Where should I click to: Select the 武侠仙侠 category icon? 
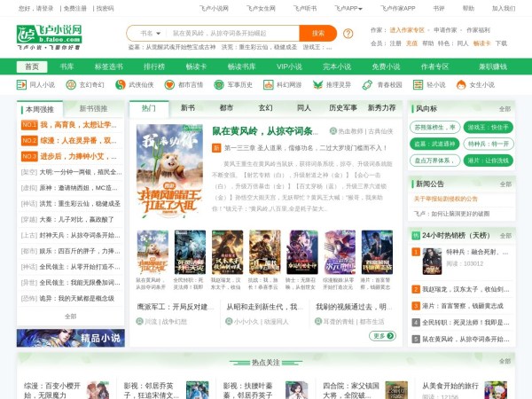(121, 85)
